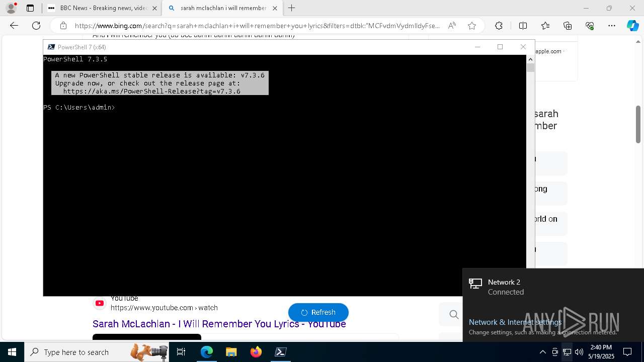Switch to the sarah mclachlan search tab
Viewport: 644px width, 362px height.
[223, 8]
